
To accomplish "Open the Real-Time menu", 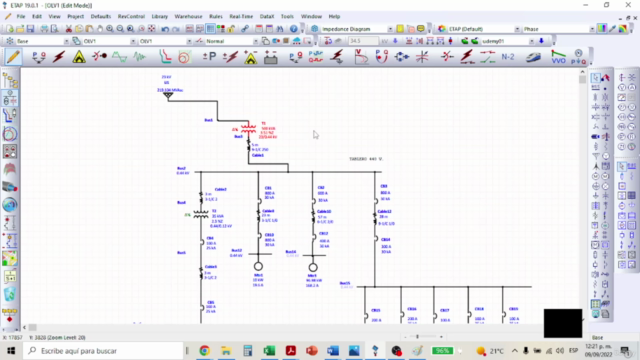I will [241, 16].
